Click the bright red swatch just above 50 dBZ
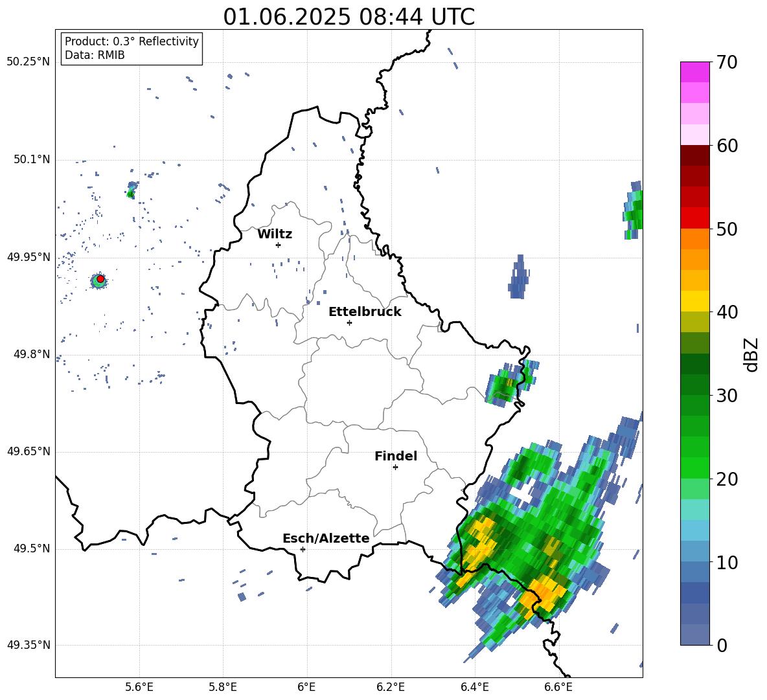Image resolution: width=767 pixels, height=700 pixels. coord(694,218)
